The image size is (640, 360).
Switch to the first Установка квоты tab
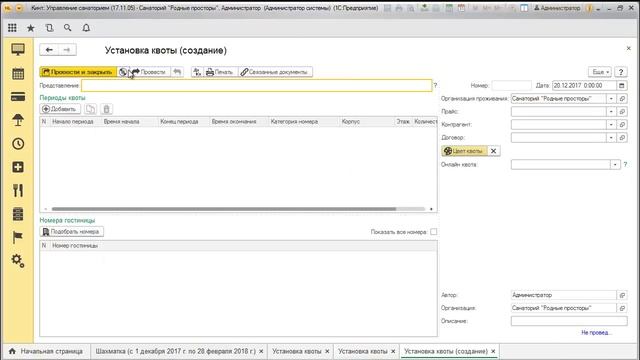[297, 351]
